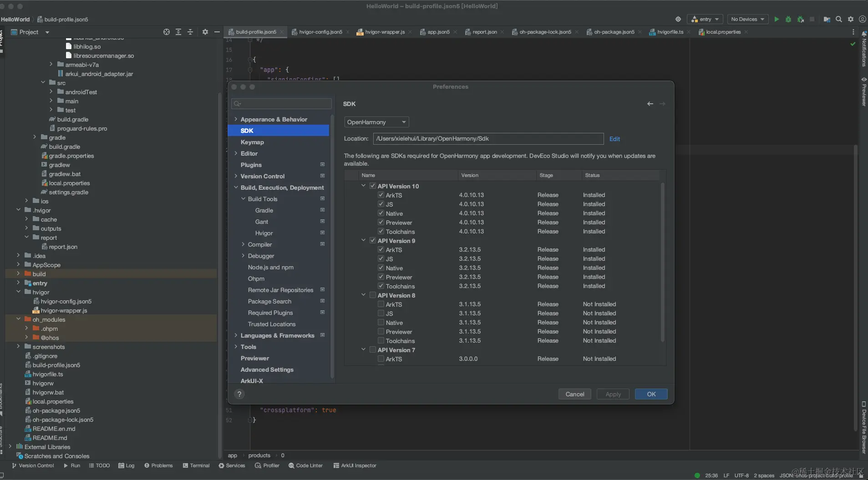Expand the Compiler settings node
868x480 pixels.
[x=243, y=244]
